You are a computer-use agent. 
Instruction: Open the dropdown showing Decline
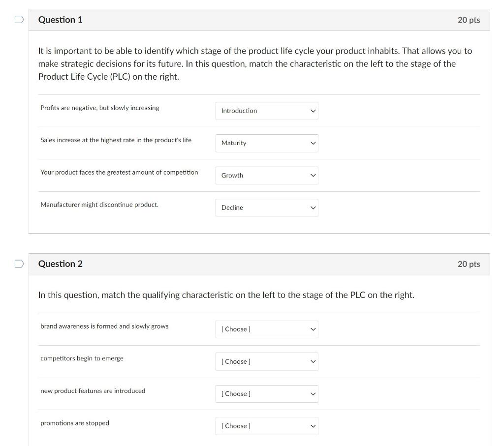tap(266, 208)
